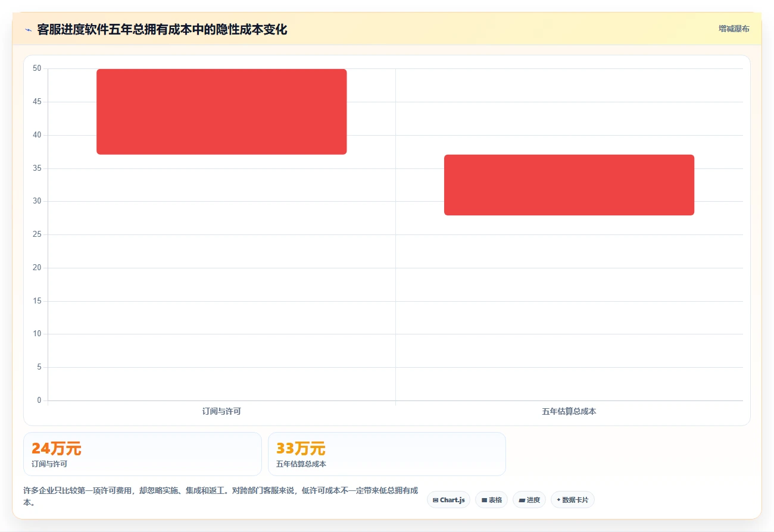Click the 五年估算总成本 x-axis label
774x532 pixels.
(569, 411)
